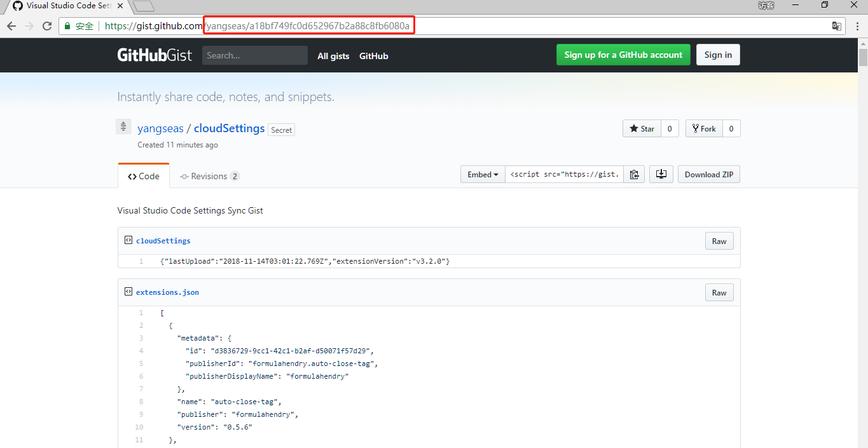This screenshot has height=448, width=868.
Task: Switch to the Revisions tab
Action: point(210,175)
